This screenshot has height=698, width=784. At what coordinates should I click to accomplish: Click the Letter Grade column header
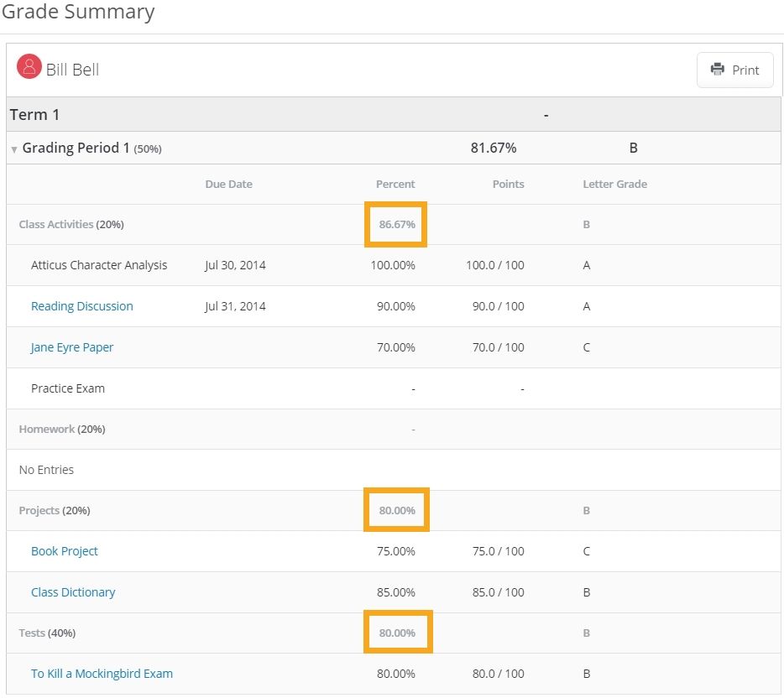click(x=614, y=184)
